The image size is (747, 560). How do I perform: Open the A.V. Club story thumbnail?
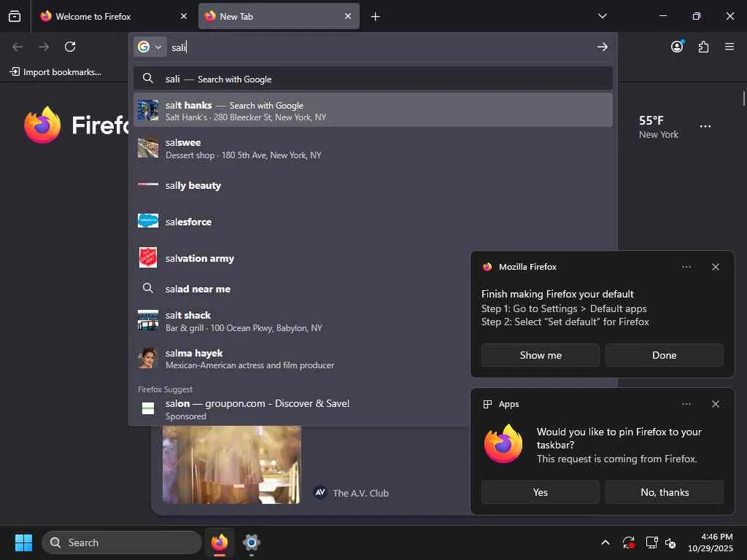(231, 464)
